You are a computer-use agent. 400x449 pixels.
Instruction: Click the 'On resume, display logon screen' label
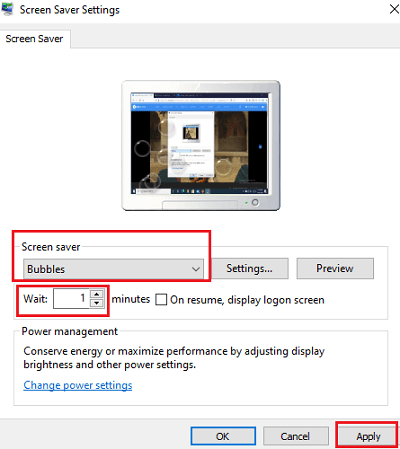[247, 300]
